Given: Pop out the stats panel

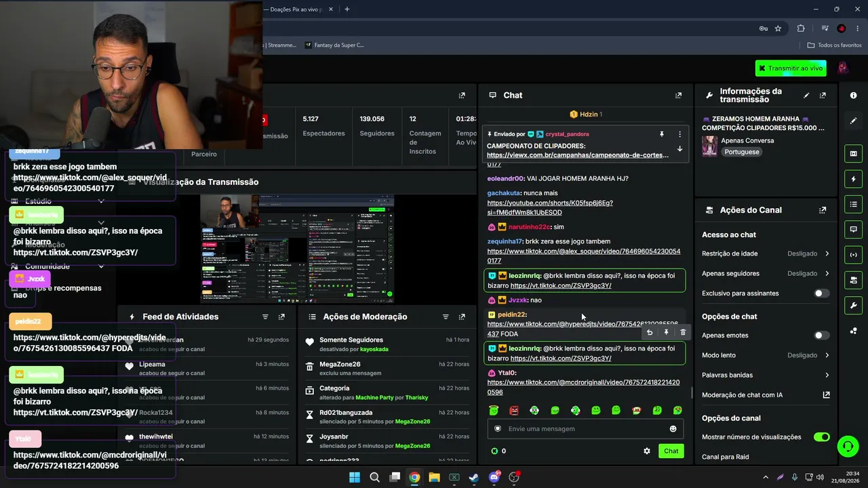Looking at the screenshot, I should pos(462,96).
